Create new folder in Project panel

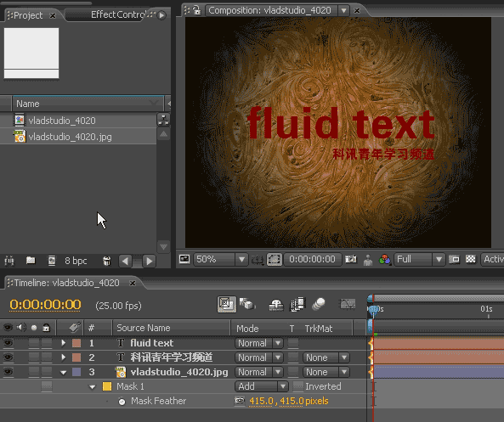point(31,260)
